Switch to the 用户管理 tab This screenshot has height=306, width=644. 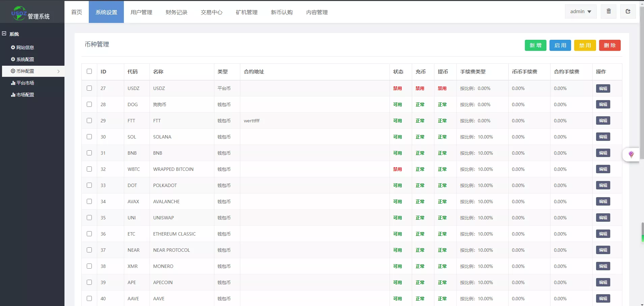coord(141,12)
